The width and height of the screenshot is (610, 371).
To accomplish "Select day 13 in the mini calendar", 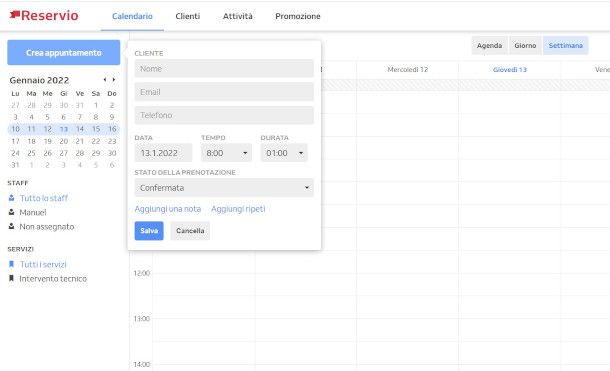I will [64, 129].
